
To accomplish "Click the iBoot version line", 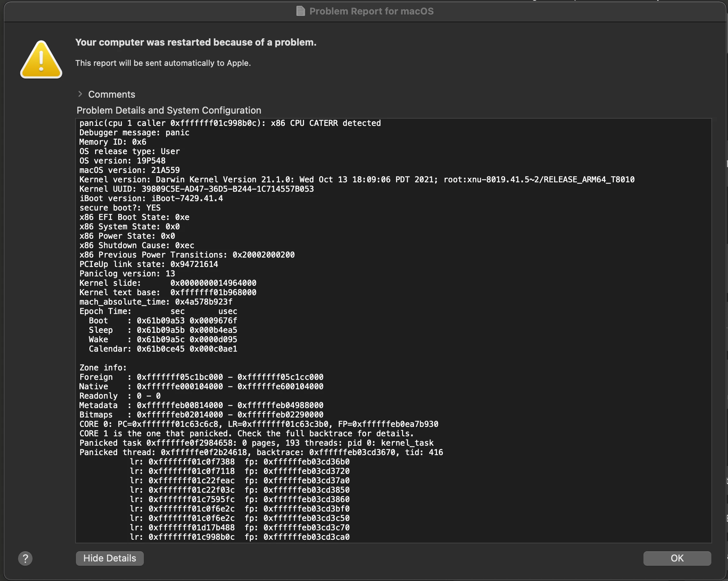I will pyautogui.click(x=151, y=199).
